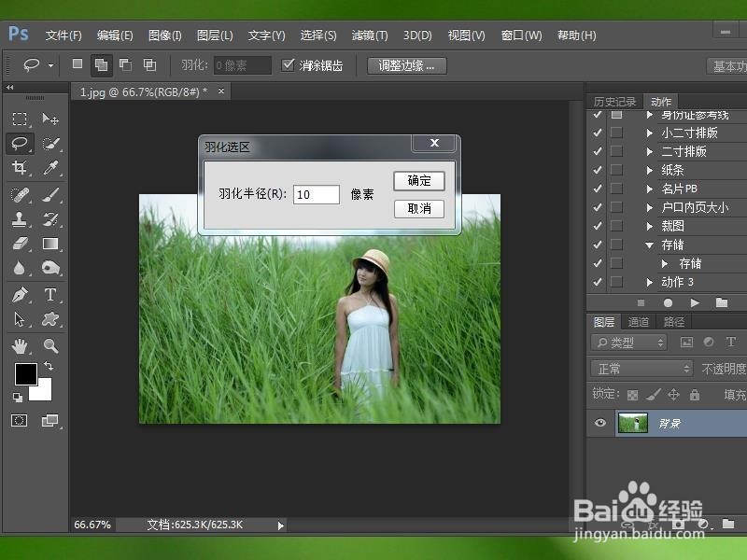Image resolution: width=747 pixels, height=560 pixels.
Task: Select the Path Selection tool
Action: [20, 319]
